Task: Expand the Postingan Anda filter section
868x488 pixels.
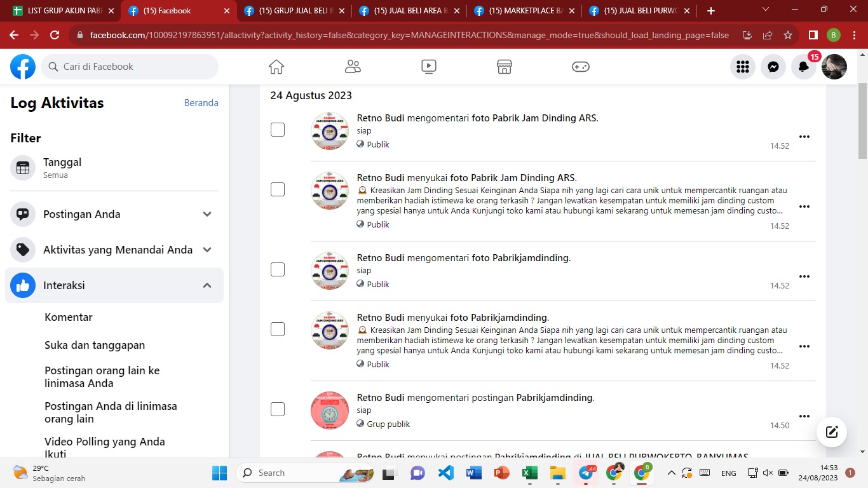Action: click(x=114, y=214)
